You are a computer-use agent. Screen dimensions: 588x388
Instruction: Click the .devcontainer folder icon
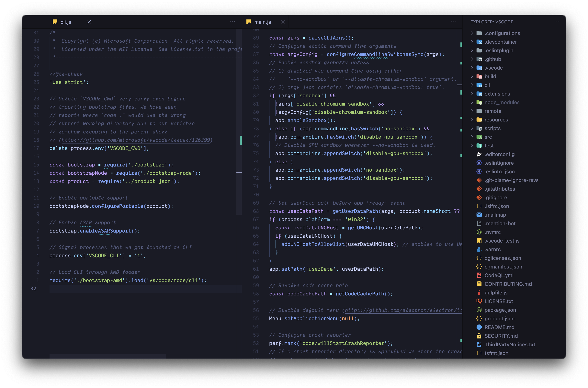pyautogui.click(x=479, y=42)
